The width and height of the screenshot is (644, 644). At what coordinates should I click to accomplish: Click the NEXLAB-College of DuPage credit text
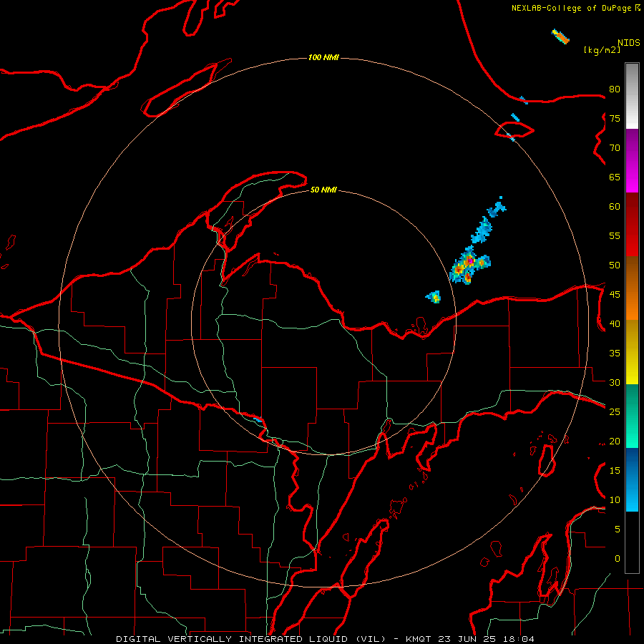point(575,8)
